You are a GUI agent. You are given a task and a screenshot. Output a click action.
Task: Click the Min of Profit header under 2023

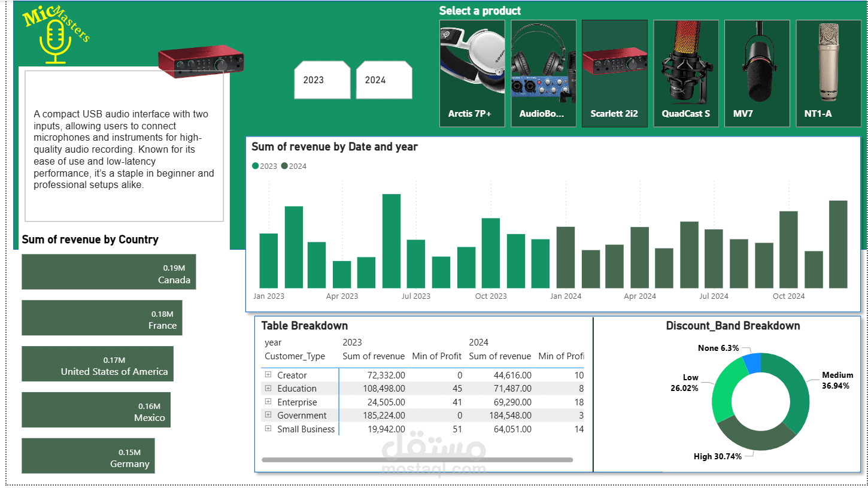tap(436, 356)
